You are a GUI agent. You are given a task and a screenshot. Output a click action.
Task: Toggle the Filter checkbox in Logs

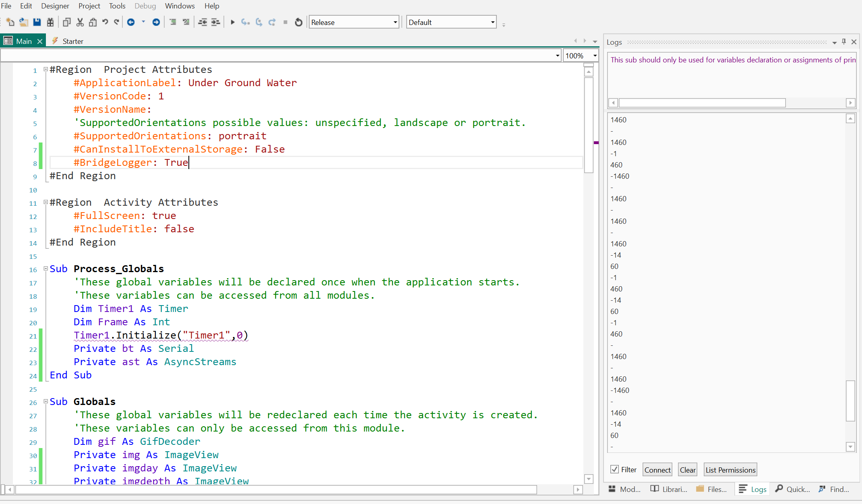click(x=614, y=469)
